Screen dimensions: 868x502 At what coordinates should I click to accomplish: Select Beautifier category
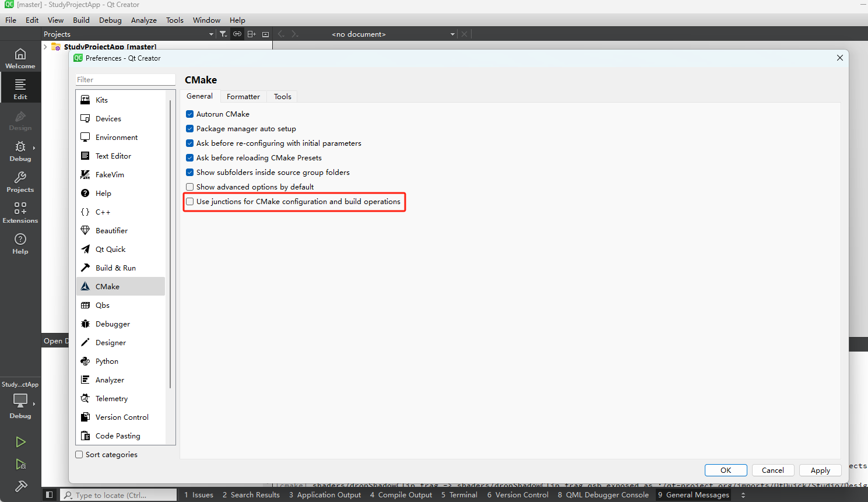121,230
